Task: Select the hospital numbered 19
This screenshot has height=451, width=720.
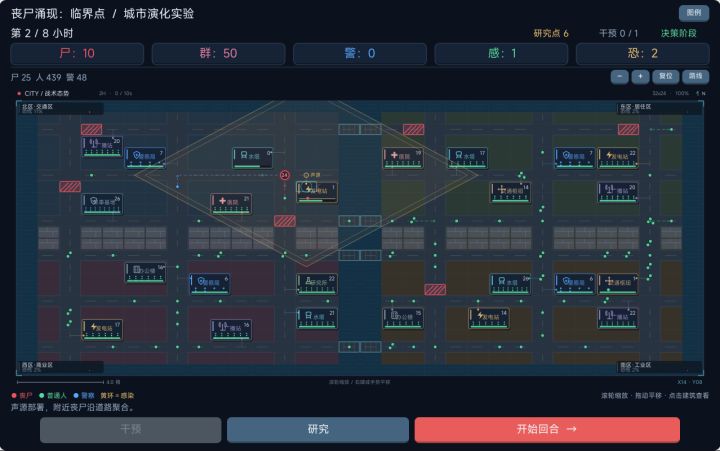Action: coord(403,158)
